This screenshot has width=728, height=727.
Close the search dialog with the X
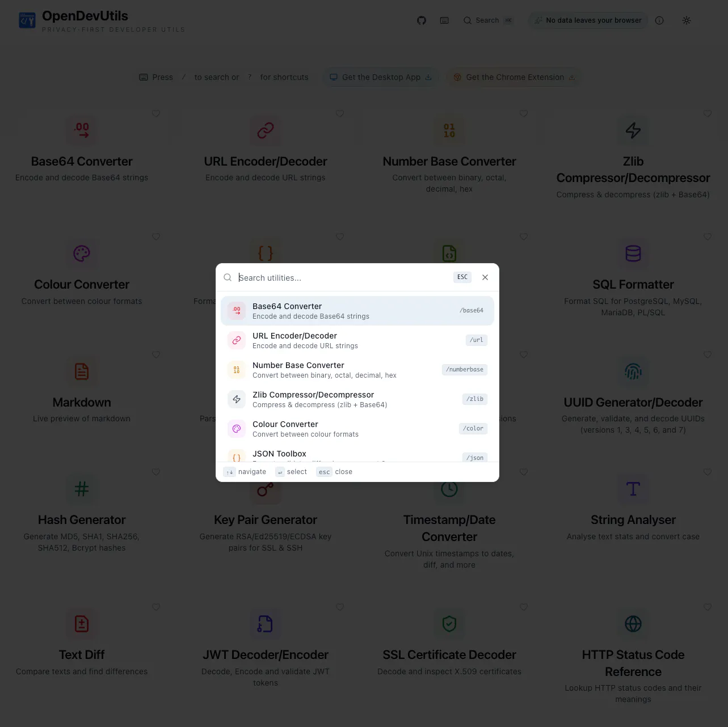coord(485,277)
